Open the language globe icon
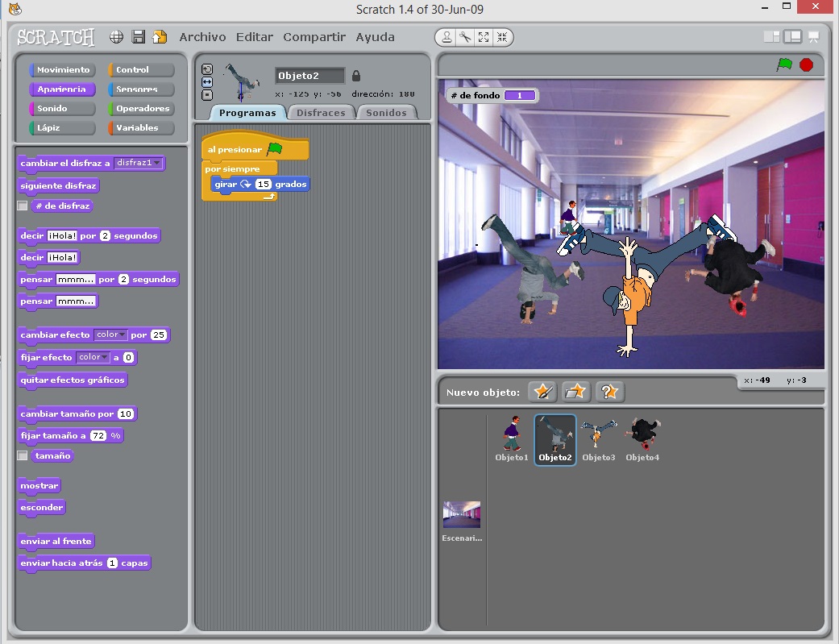Viewport: 839px width, 644px height. 115,37
